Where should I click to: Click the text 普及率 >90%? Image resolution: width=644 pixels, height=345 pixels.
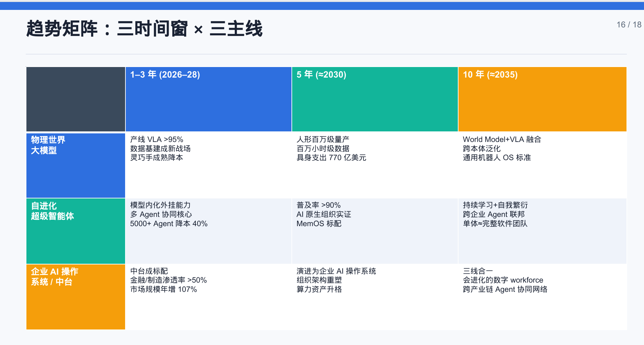coord(318,205)
